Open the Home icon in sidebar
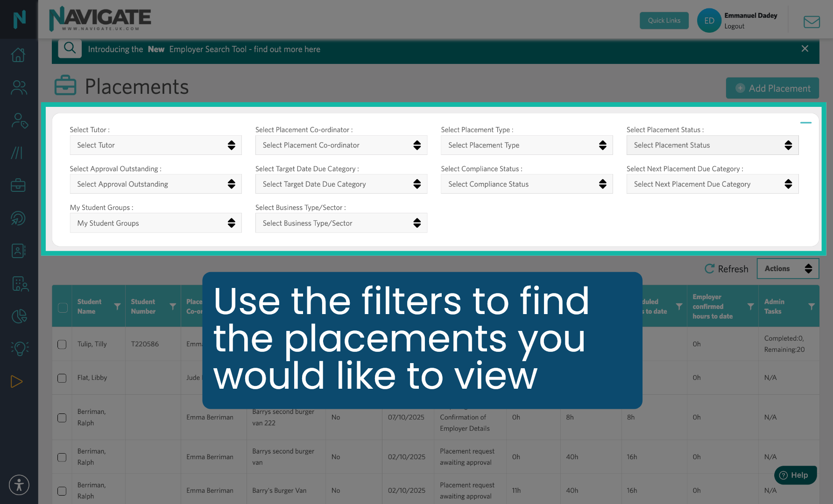The height and width of the screenshot is (504, 833). pos(18,55)
